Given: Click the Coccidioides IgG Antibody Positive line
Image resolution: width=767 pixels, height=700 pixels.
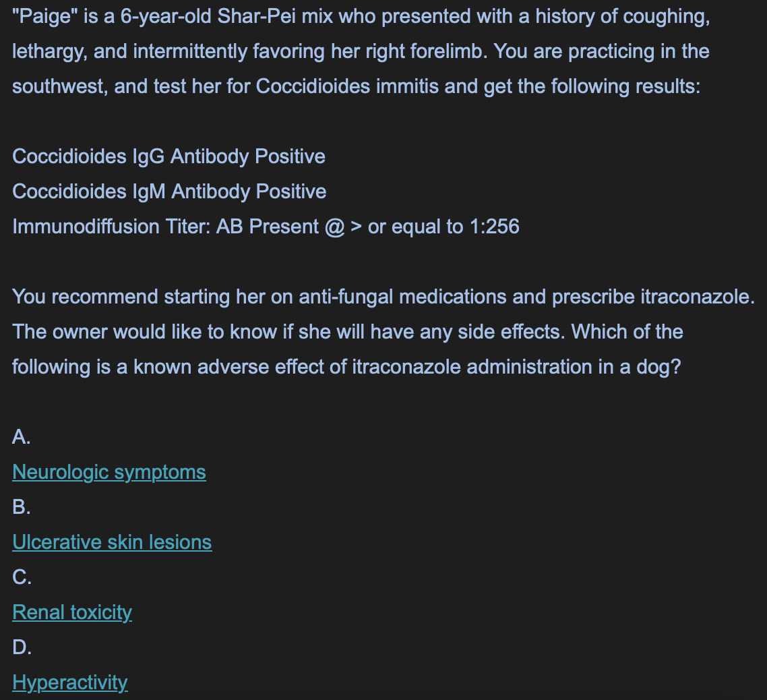Looking at the screenshot, I should point(168,156).
